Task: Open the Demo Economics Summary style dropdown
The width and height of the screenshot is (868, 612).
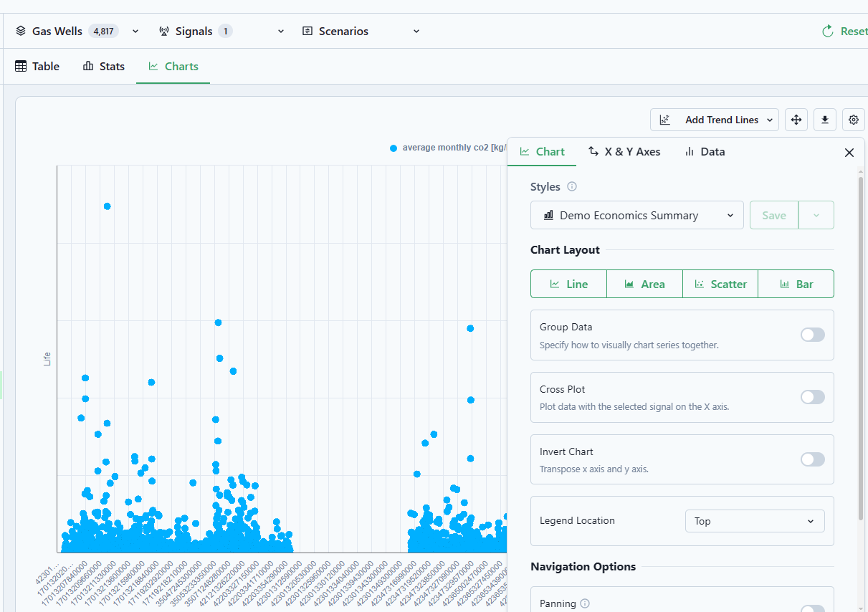Action: (637, 215)
